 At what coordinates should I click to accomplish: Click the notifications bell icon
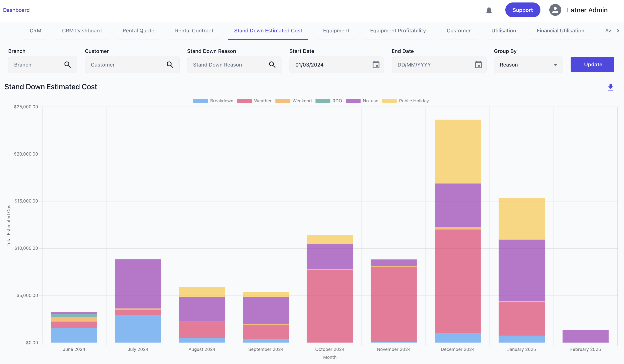[489, 11]
